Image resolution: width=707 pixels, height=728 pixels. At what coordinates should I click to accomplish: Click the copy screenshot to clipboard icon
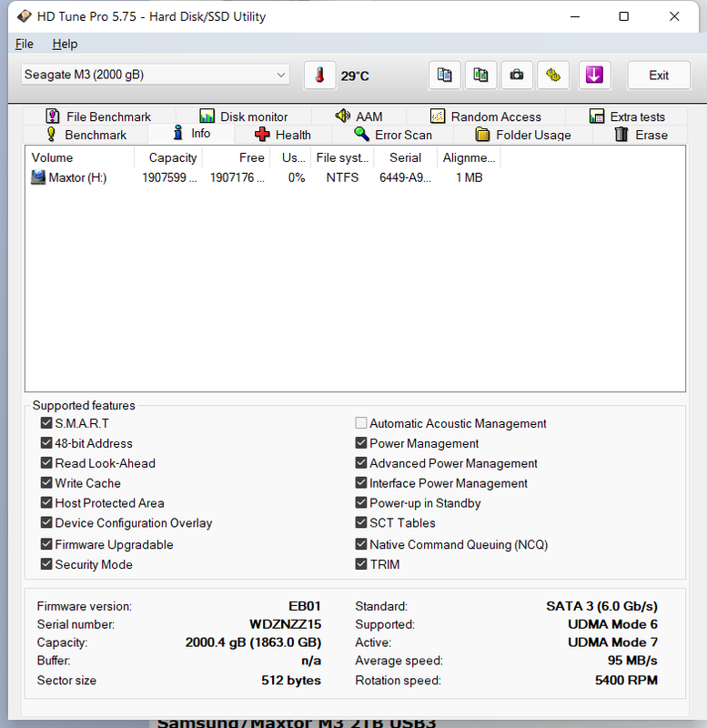pos(480,76)
